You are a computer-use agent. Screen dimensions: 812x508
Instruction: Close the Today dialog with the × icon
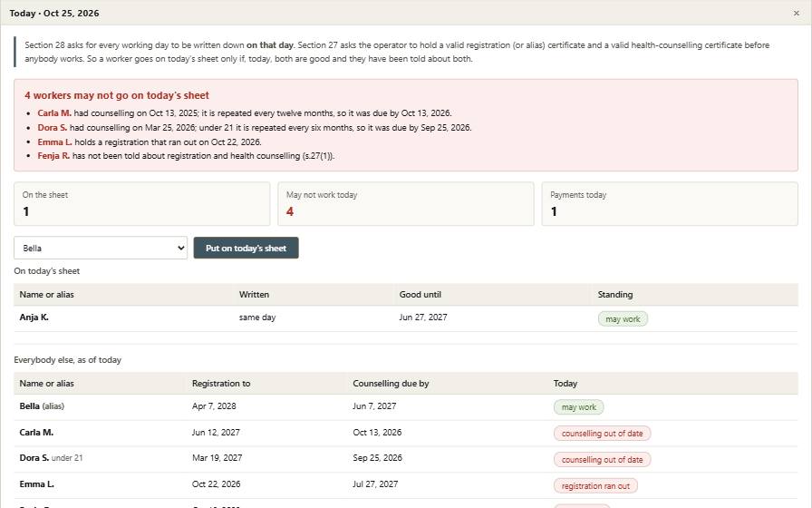796,14
